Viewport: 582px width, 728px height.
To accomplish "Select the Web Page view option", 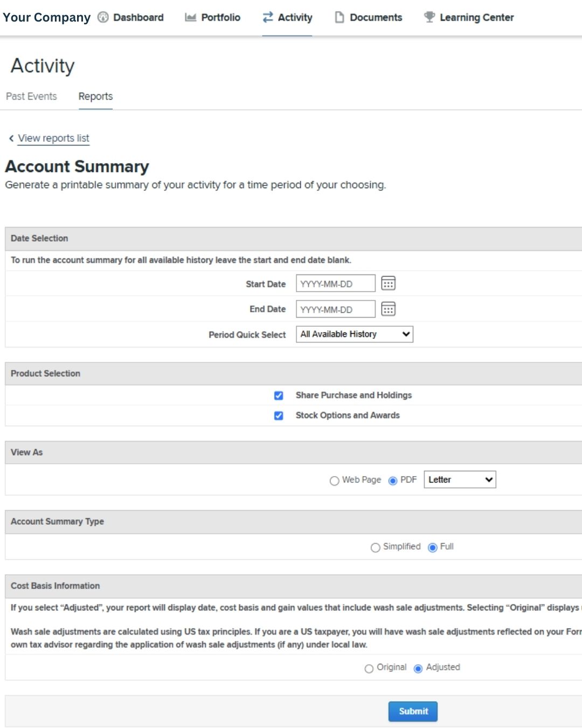I will click(x=335, y=480).
